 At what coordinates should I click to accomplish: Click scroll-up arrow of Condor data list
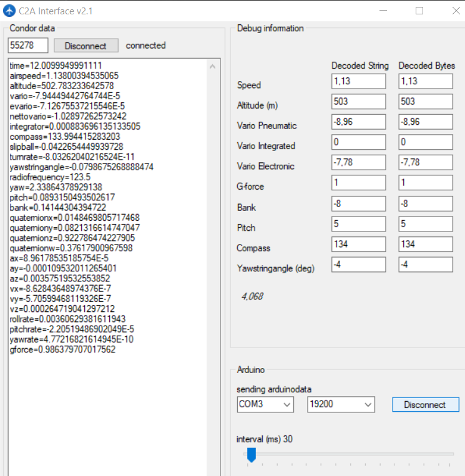[x=213, y=67]
